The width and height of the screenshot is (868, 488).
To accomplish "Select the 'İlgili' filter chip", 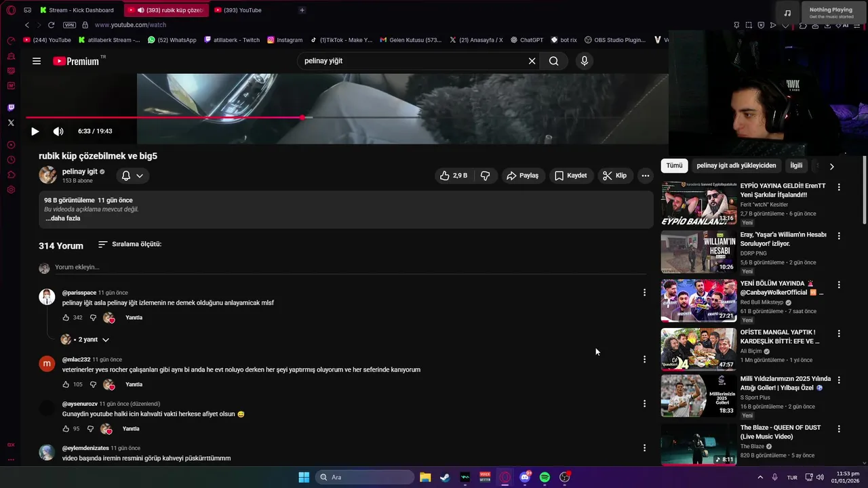I will coord(796,165).
